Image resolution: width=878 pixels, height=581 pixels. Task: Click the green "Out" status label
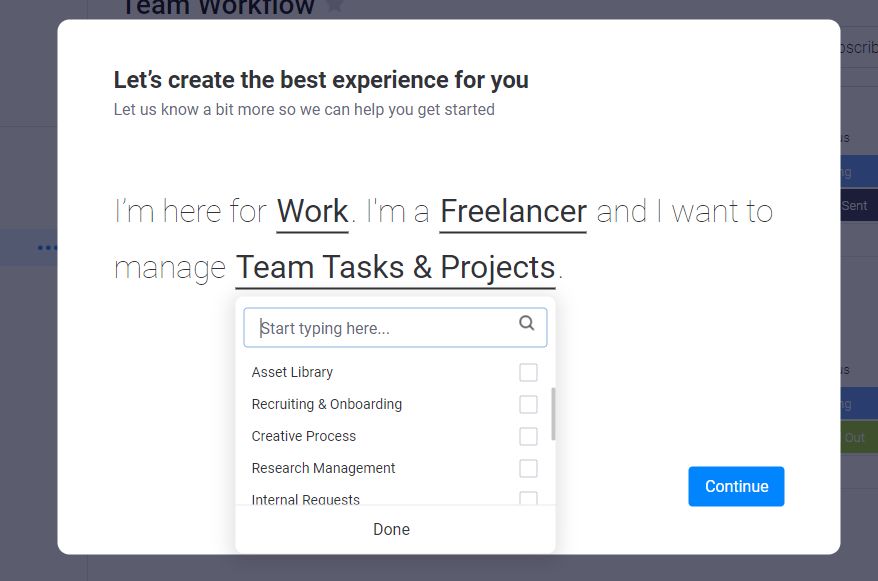pos(854,437)
